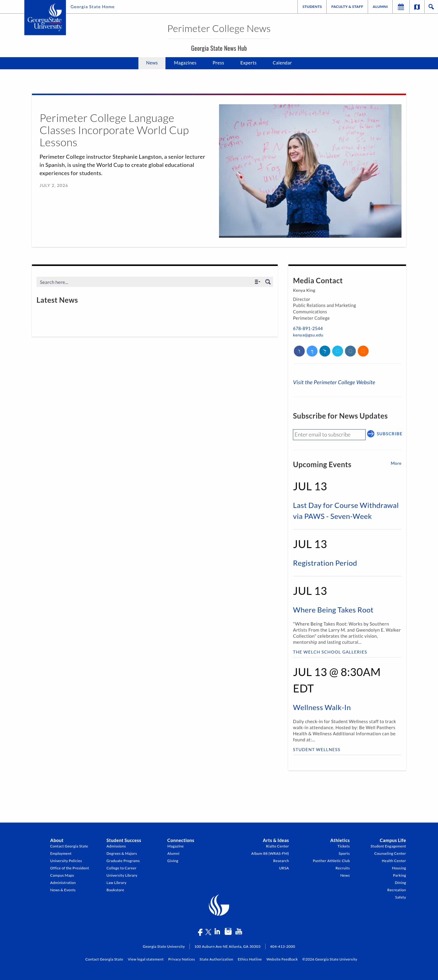Open footer Safety link
This screenshot has width=438, height=980.
400,897
